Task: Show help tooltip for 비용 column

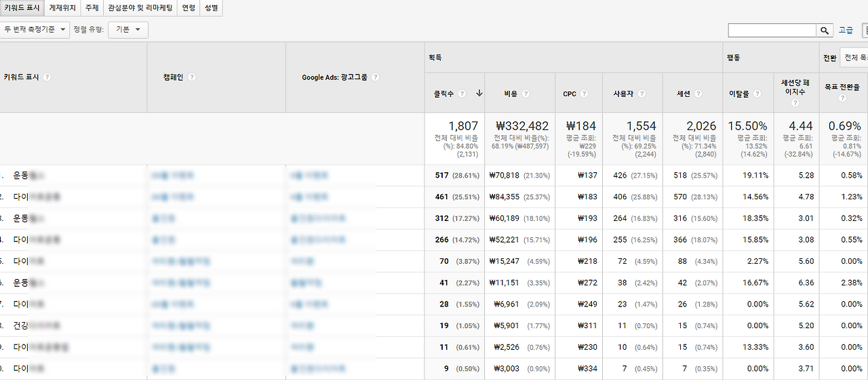Action: click(x=526, y=94)
